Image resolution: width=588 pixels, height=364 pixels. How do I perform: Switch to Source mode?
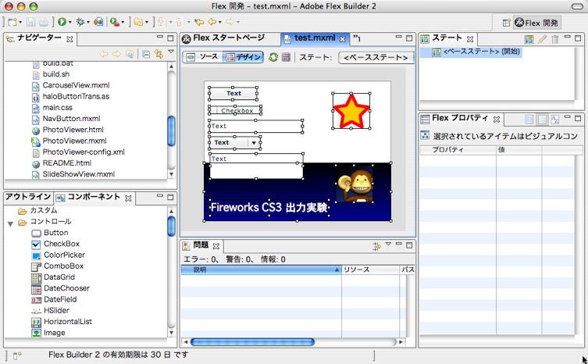tap(202, 57)
